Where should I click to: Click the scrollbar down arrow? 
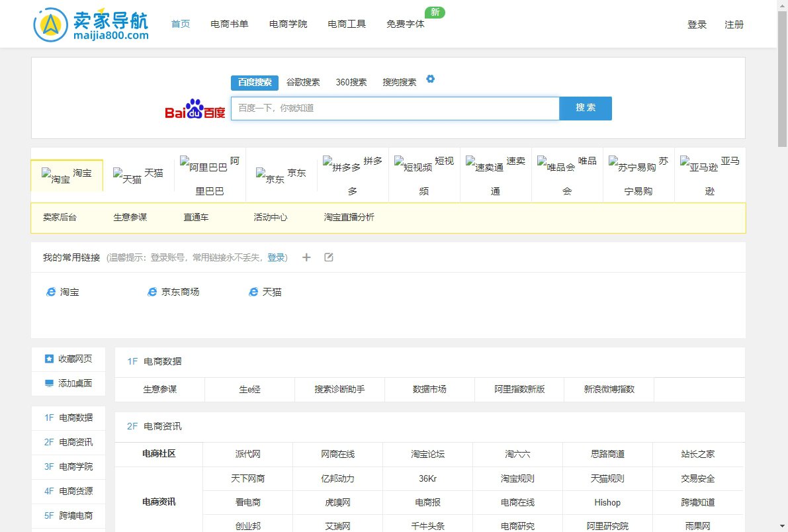pyautogui.click(x=783, y=527)
